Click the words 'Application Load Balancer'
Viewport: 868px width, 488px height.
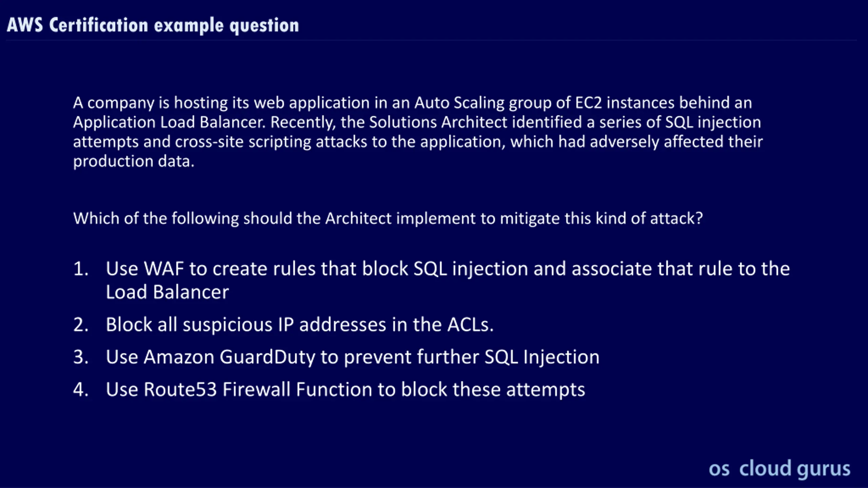pos(168,122)
